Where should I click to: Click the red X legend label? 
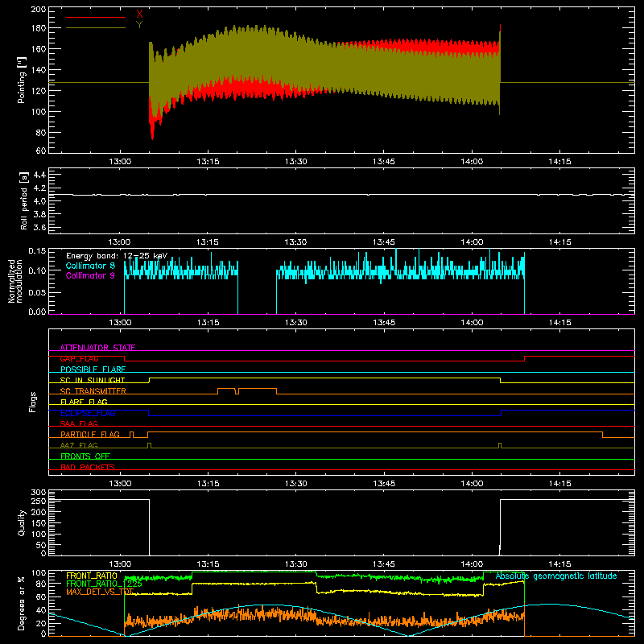coord(139,14)
